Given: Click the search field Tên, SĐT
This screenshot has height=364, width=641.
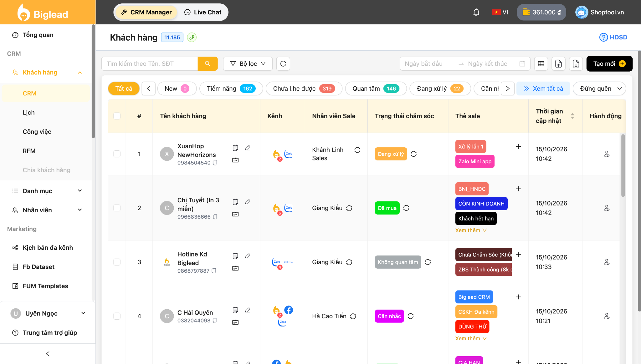Looking at the screenshot, I should 150,63.
